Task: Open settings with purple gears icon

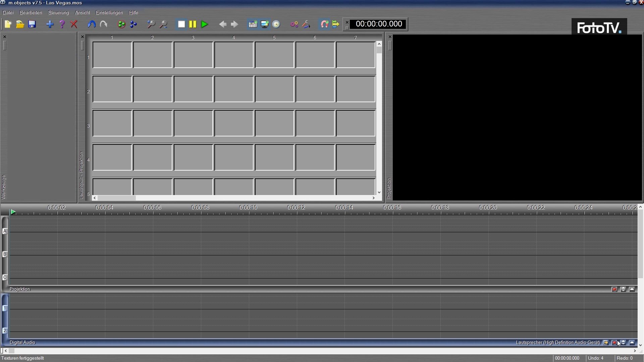Action: 294,24
